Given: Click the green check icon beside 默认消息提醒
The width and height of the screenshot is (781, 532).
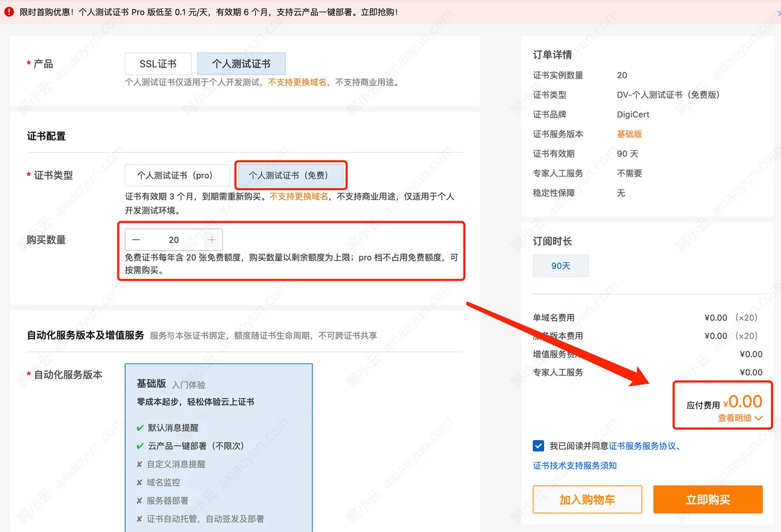Looking at the screenshot, I should pyautogui.click(x=140, y=428).
